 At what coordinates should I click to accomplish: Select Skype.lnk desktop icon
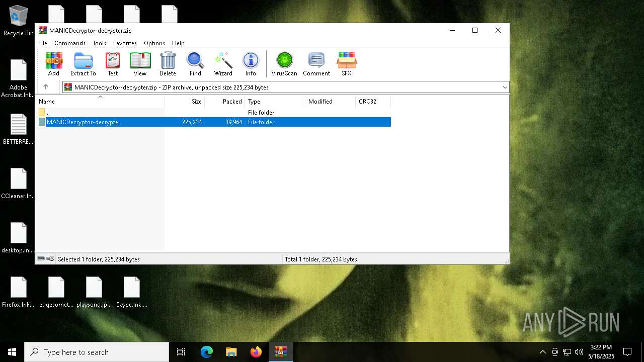point(132,293)
